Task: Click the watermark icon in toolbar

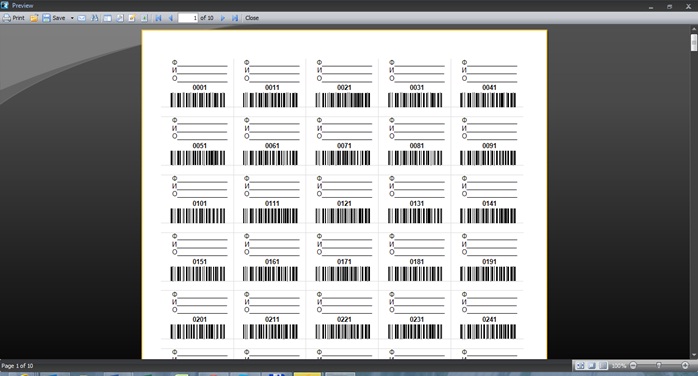Action: pyautogui.click(x=144, y=18)
